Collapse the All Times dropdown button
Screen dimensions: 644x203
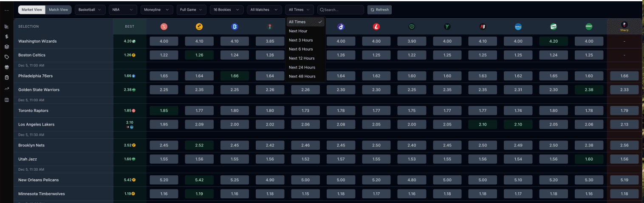[299, 9]
